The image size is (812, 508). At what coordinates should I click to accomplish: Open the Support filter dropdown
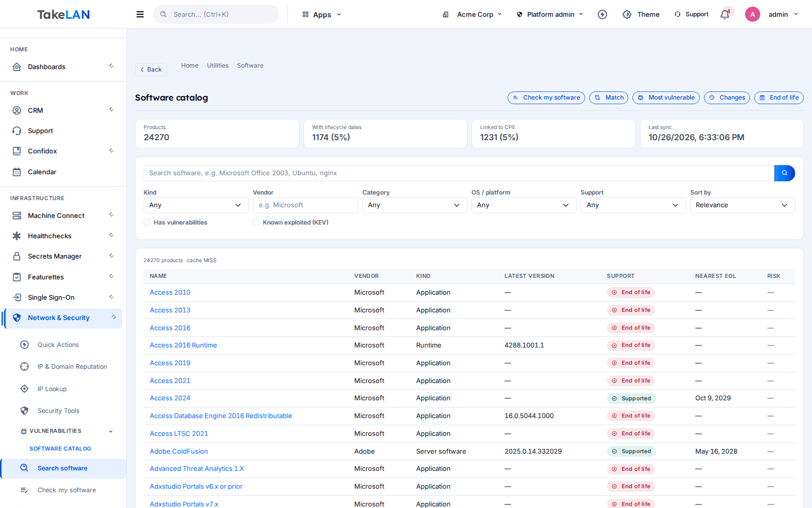(x=633, y=205)
